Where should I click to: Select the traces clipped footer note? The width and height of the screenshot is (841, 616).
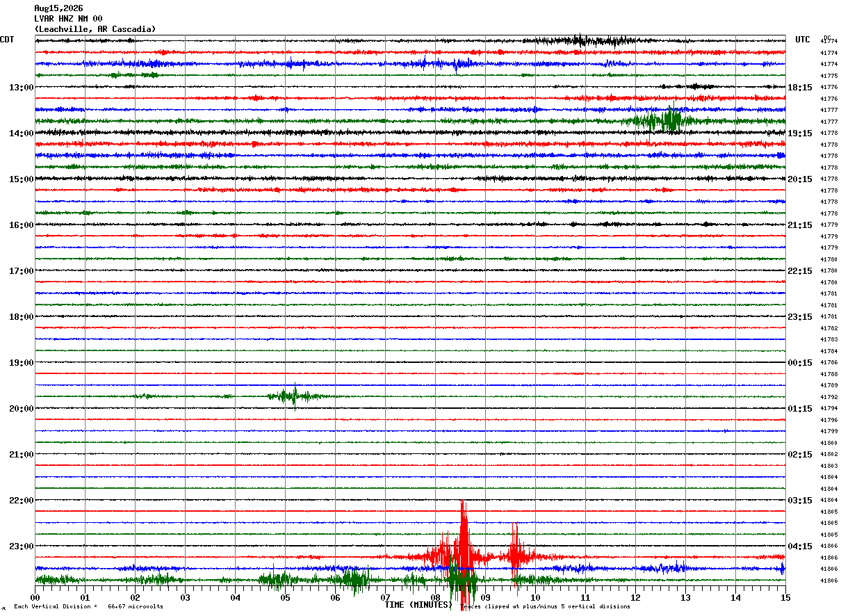545,607
